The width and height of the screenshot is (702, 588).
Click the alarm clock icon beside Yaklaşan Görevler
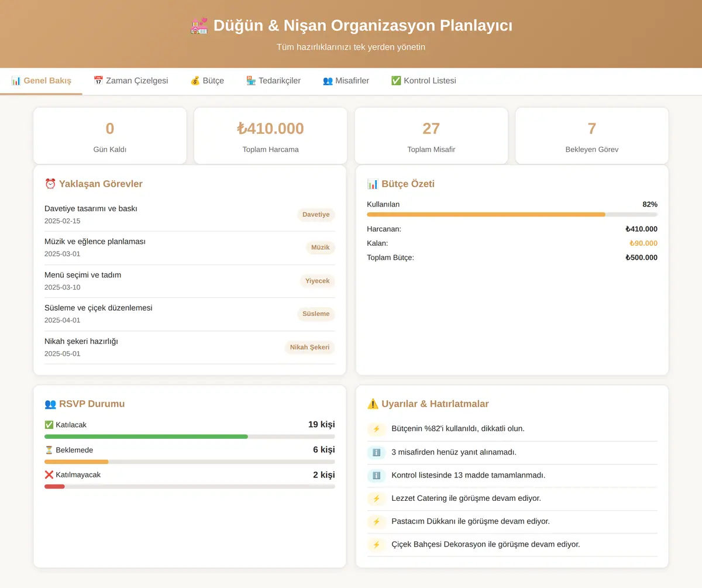50,184
